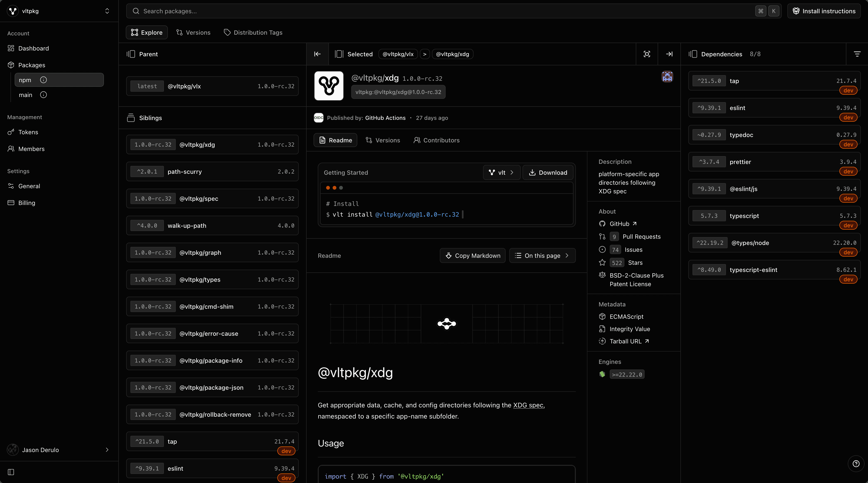Open the vlt package manager dropdown

click(x=502, y=173)
